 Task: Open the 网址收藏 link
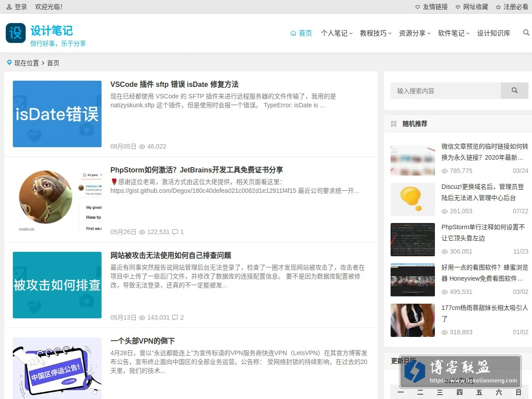(476, 7)
